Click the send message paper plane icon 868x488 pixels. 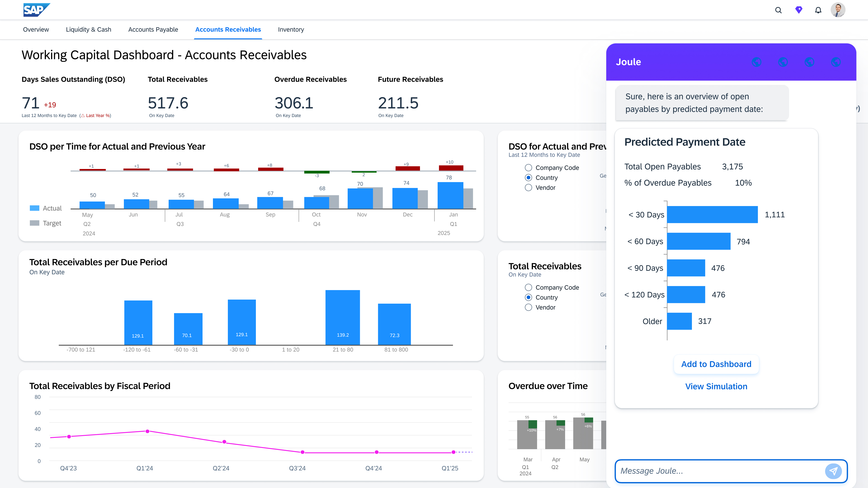(833, 471)
